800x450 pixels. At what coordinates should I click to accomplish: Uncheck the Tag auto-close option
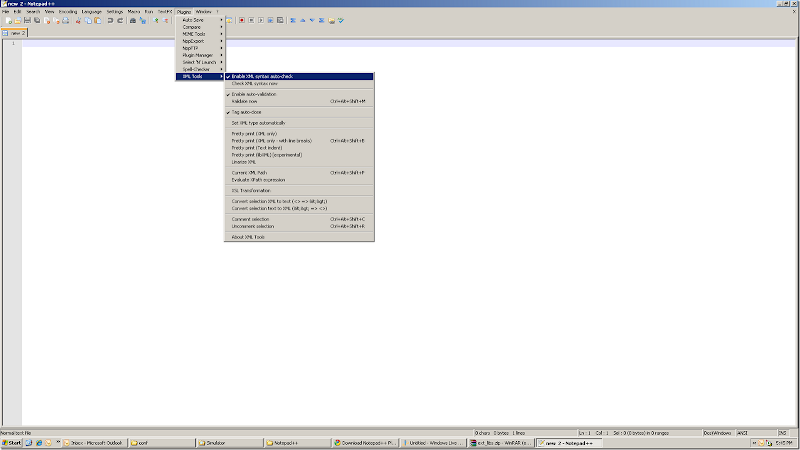click(x=247, y=112)
